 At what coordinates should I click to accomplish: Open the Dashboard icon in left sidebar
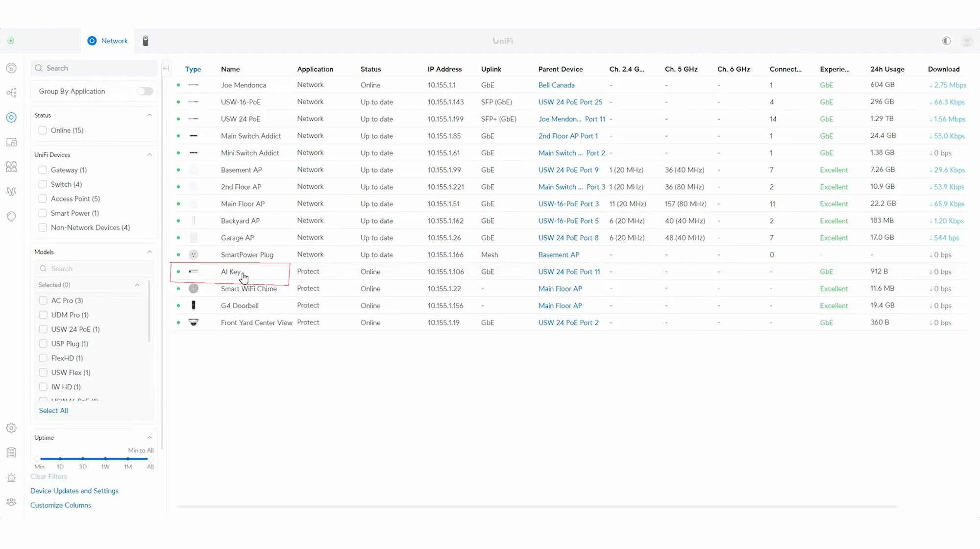coord(11,68)
